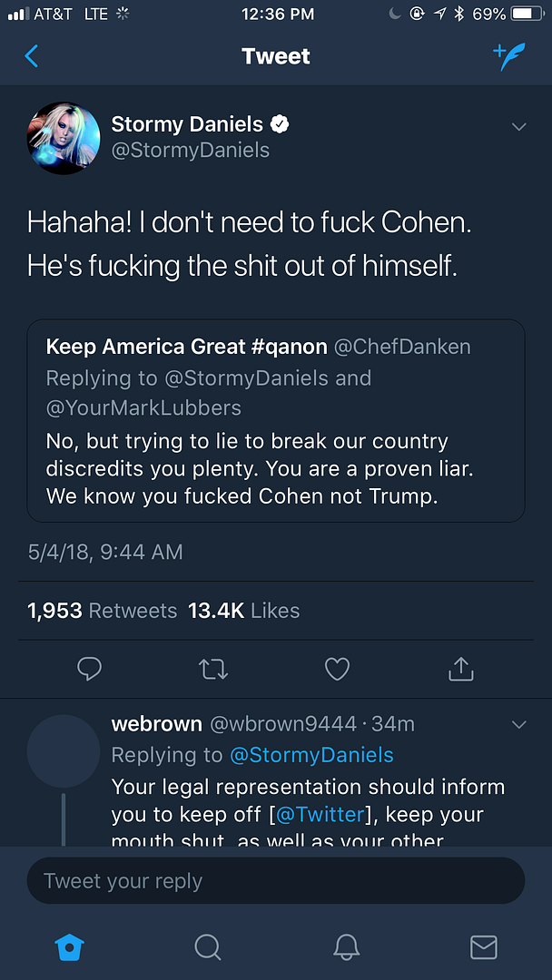
Task: Retweet using the arrows icon
Action: click(212, 670)
